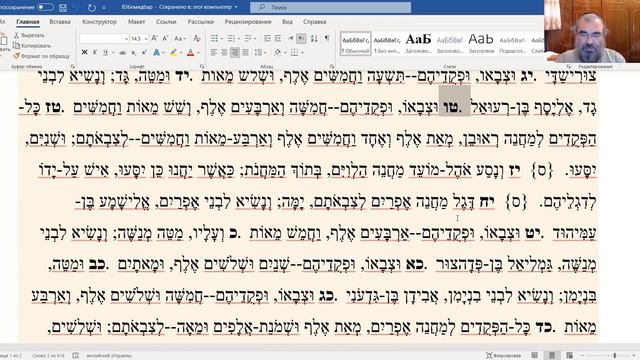Toggle bold Ж formatting
Image resolution: width=640 pixels, height=360 pixels.
pyautogui.click(x=84, y=52)
